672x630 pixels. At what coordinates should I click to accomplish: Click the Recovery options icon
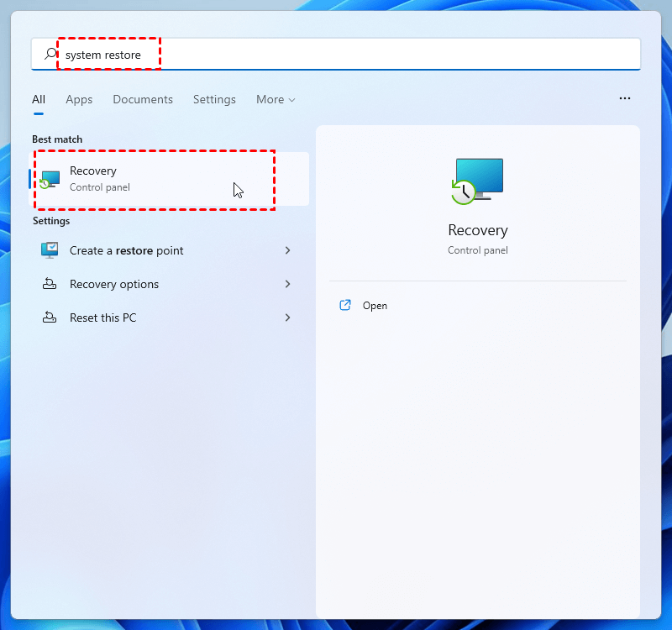point(50,284)
